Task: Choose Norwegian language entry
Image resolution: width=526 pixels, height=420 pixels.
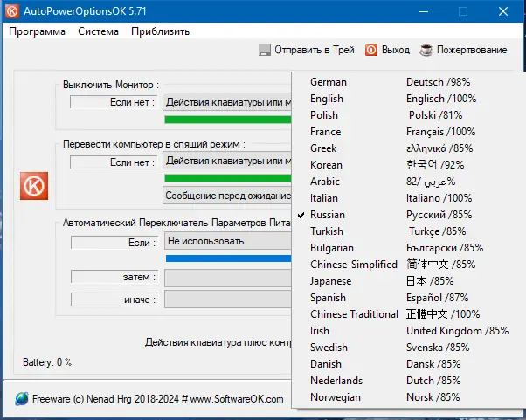Action: 409,397
